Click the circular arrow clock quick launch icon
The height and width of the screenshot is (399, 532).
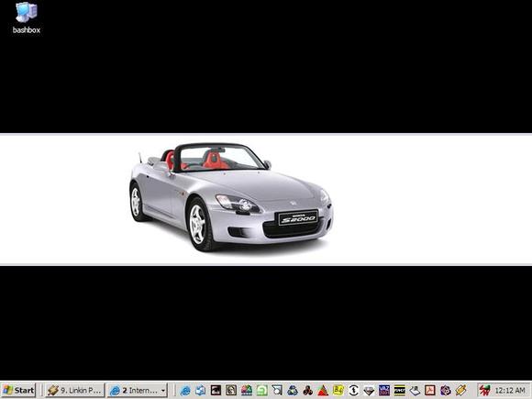tap(353, 391)
